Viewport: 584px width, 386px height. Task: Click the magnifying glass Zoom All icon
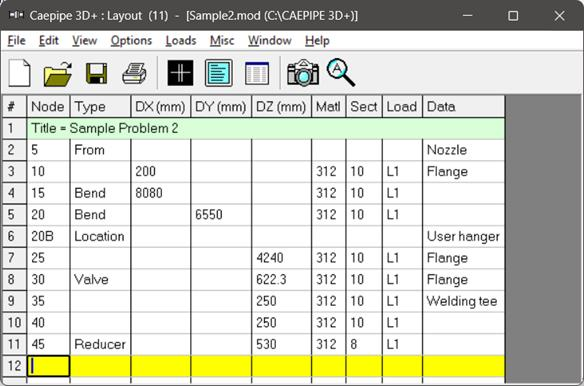(x=341, y=73)
